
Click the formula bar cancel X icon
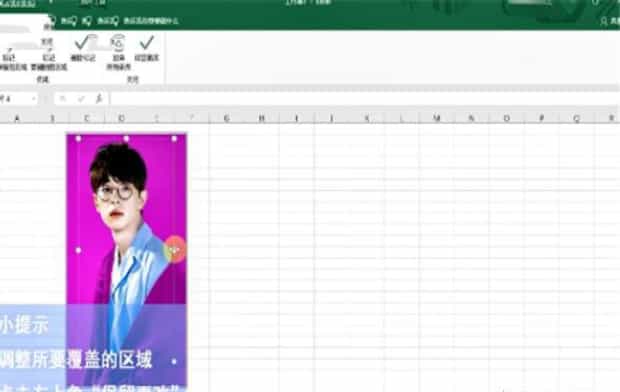tap(63, 98)
